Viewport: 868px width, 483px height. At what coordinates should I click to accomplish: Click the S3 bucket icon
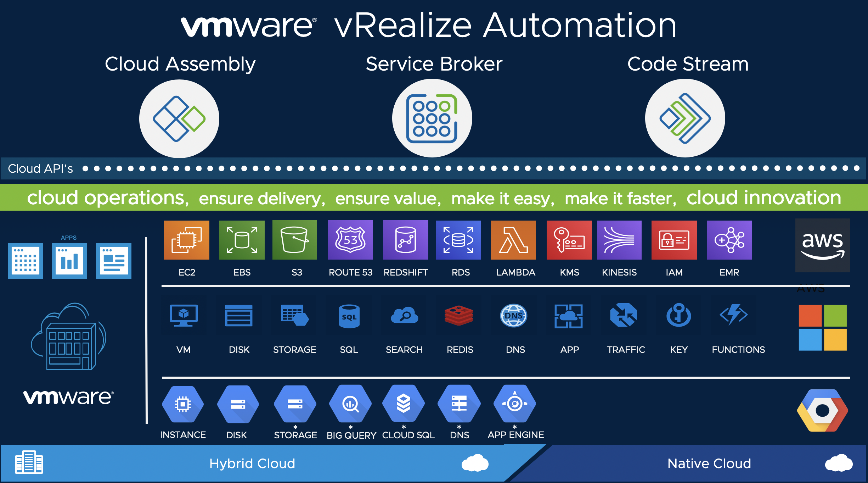(x=295, y=240)
